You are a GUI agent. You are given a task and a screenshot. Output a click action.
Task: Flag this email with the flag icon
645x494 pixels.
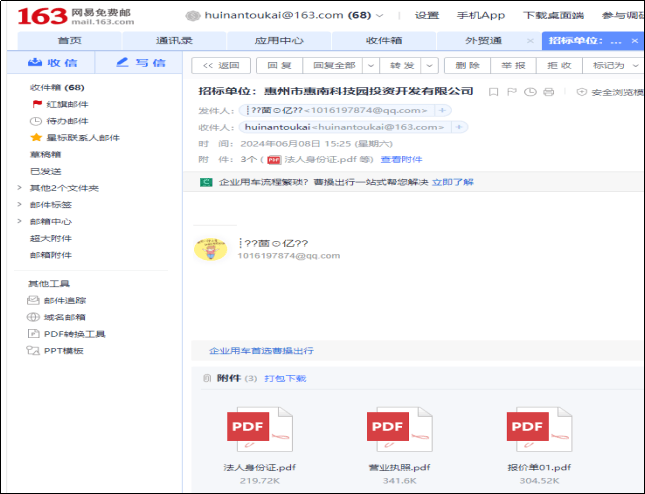click(x=512, y=92)
